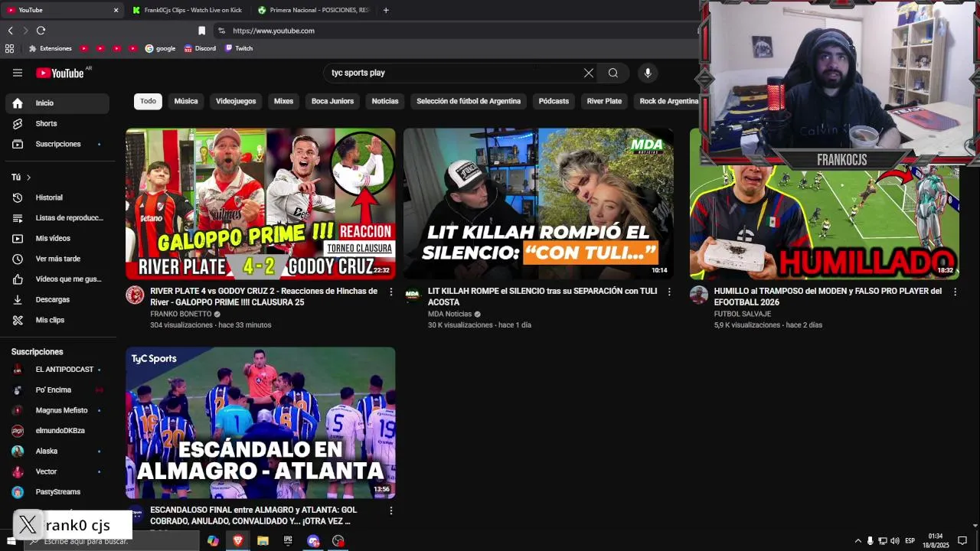Select the Videojuegos filter chip
This screenshot has width=980, height=551.
236,101
